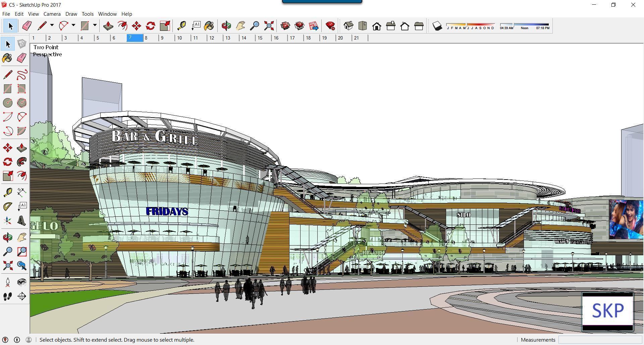644x345 pixels.
Task: Switch to Right view icon
Action: click(391, 26)
